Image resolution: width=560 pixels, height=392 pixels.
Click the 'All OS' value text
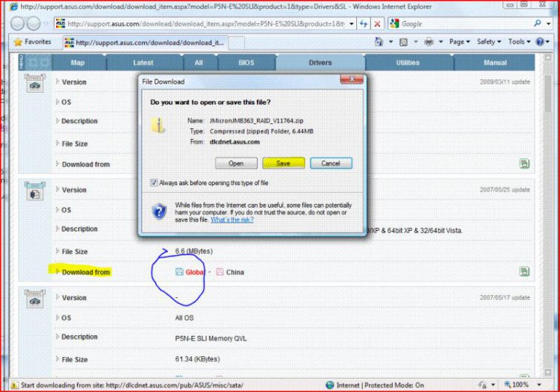184,318
